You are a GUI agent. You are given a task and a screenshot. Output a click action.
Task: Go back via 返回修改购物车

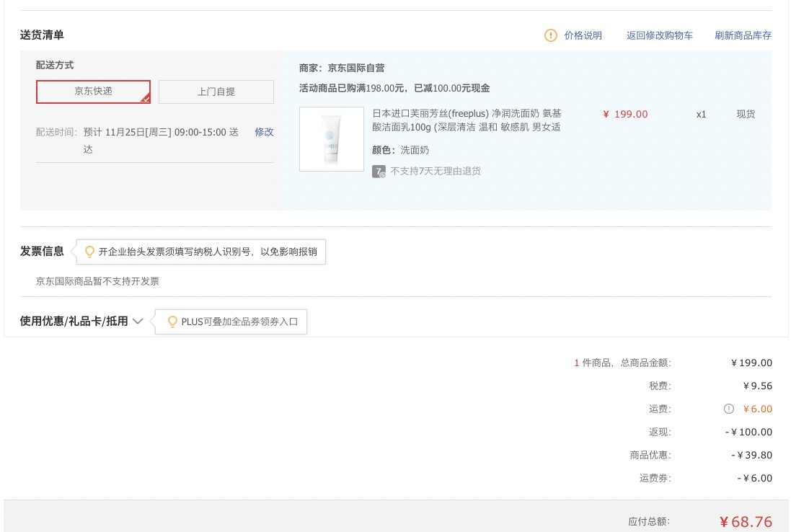(x=659, y=35)
